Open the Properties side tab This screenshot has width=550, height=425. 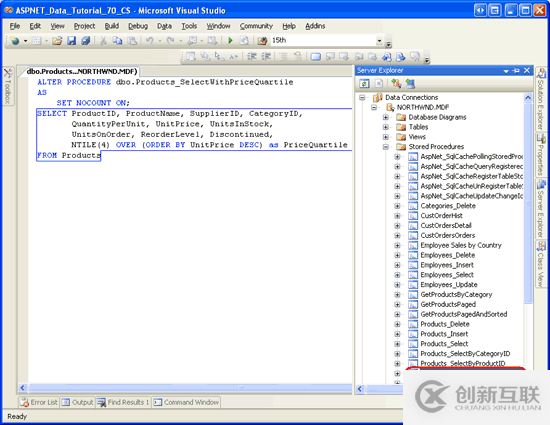point(541,155)
